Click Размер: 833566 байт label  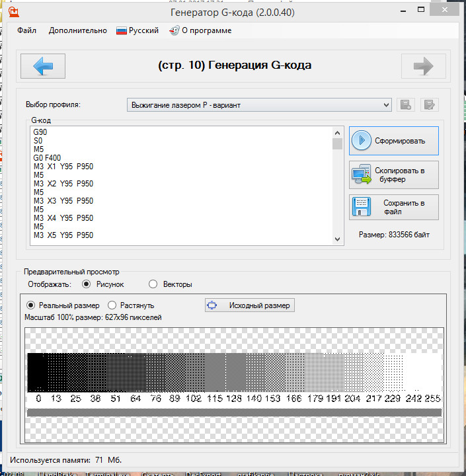(394, 235)
